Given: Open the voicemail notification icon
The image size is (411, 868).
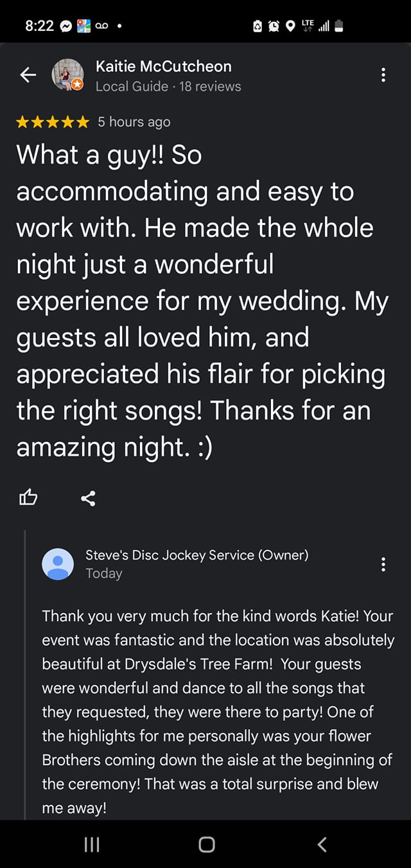Looking at the screenshot, I should click(x=101, y=26).
